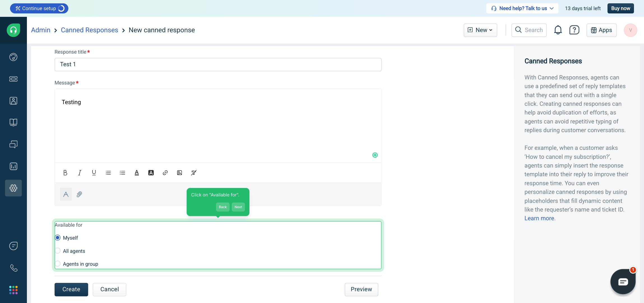Select the Myself radio option
This screenshot has height=303, width=644.
coord(58,238)
